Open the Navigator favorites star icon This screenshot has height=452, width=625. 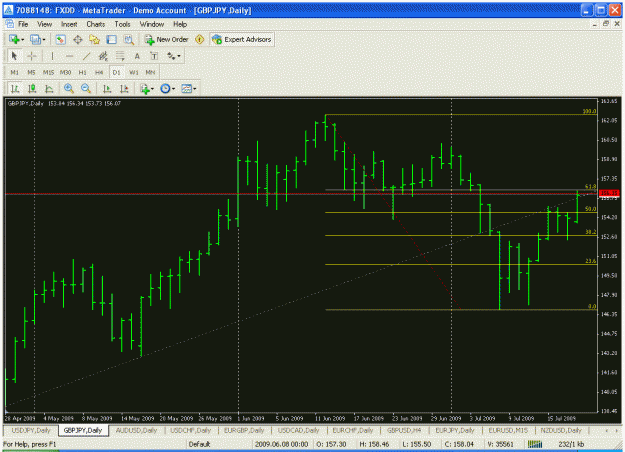click(x=94, y=39)
